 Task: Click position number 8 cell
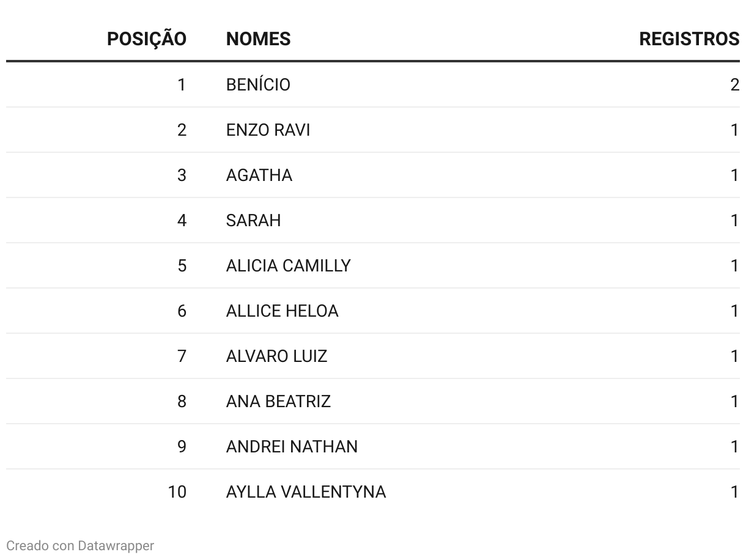coord(182,402)
